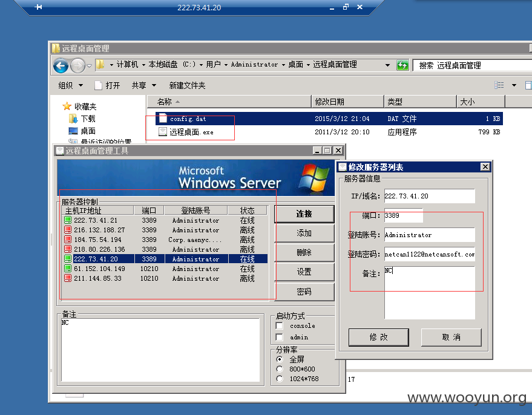Minimize the 远程桌面管理工具 window
Viewport: 532px width, 415px height.
click(x=317, y=150)
